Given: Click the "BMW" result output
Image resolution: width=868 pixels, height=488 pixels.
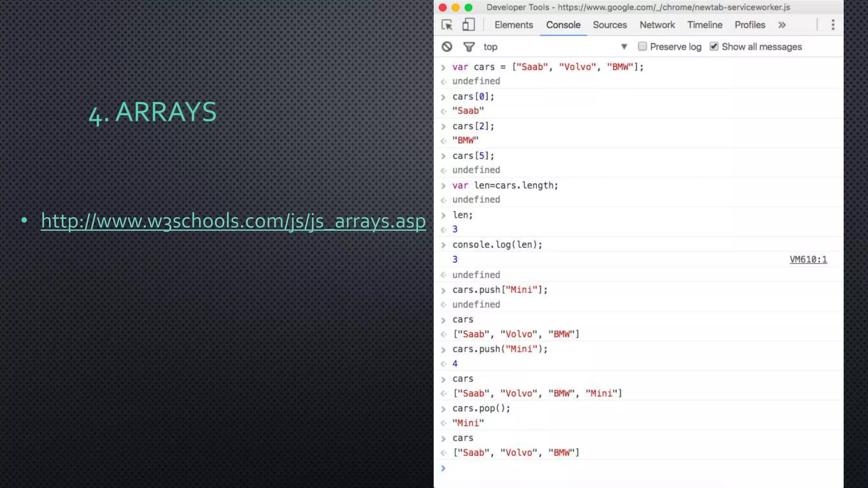Looking at the screenshot, I should pos(465,140).
